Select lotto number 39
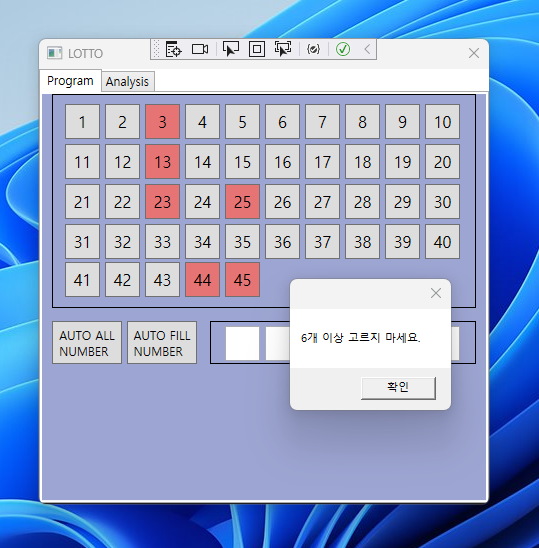539x548 pixels. pyautogui.click(x=402, y=241)
